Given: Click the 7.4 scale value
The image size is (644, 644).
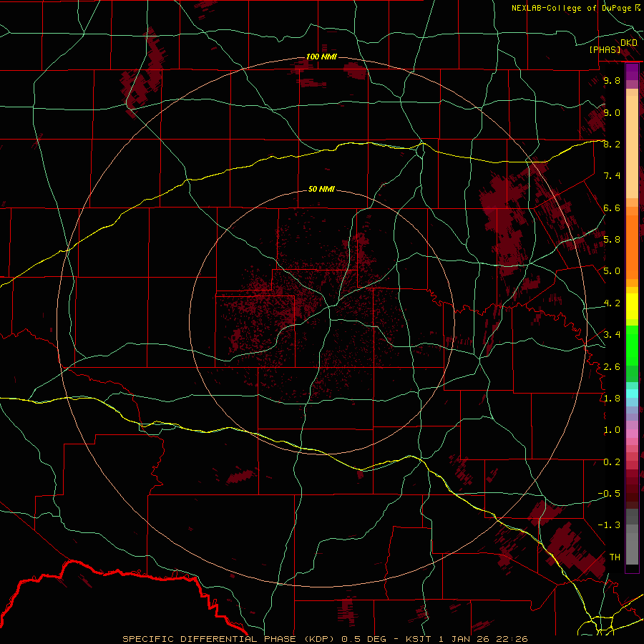Looking at the screenshot, I should (x=612, y=176).
